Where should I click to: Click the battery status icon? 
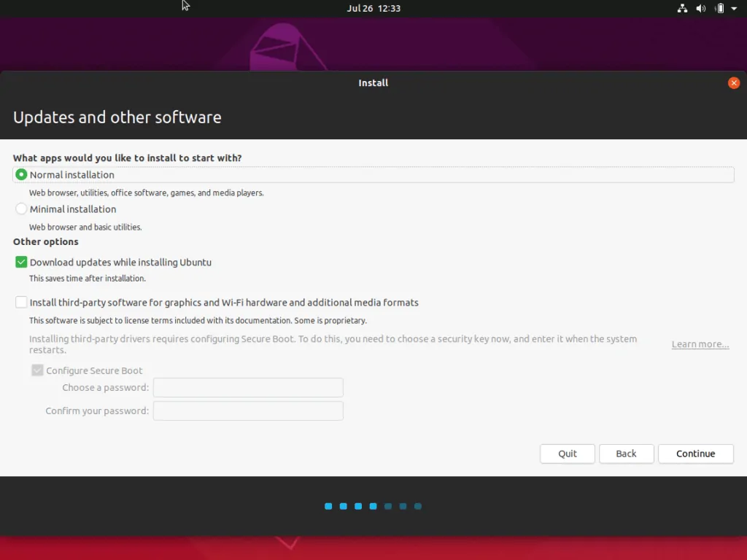point(719,9)
